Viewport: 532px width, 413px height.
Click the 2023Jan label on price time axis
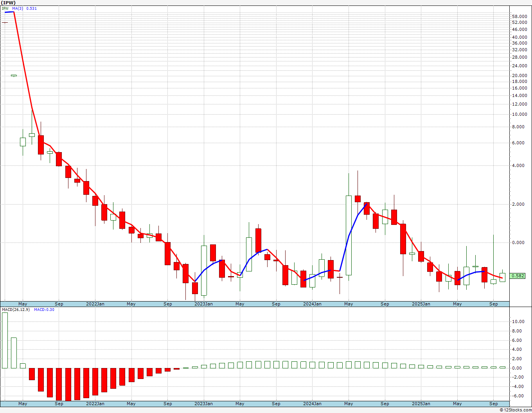204,304
